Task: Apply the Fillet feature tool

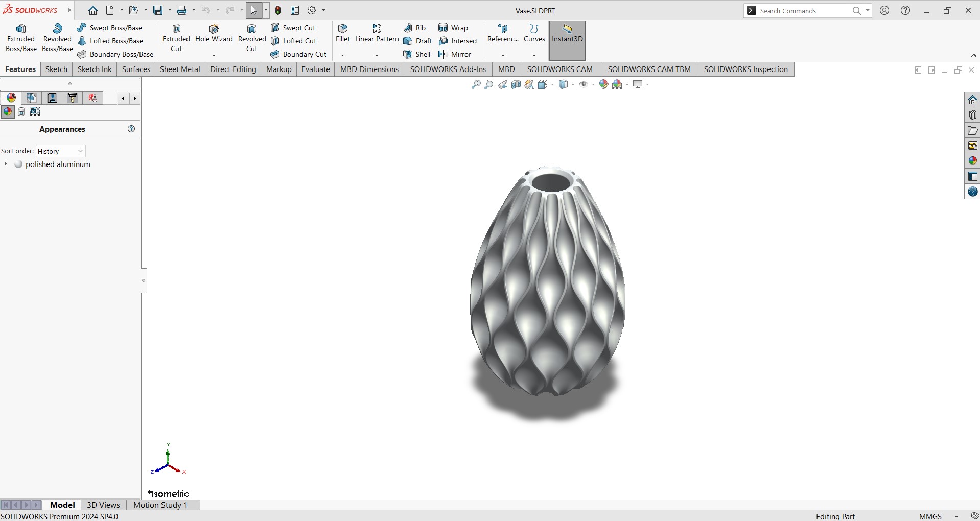Action: (343, 34)
